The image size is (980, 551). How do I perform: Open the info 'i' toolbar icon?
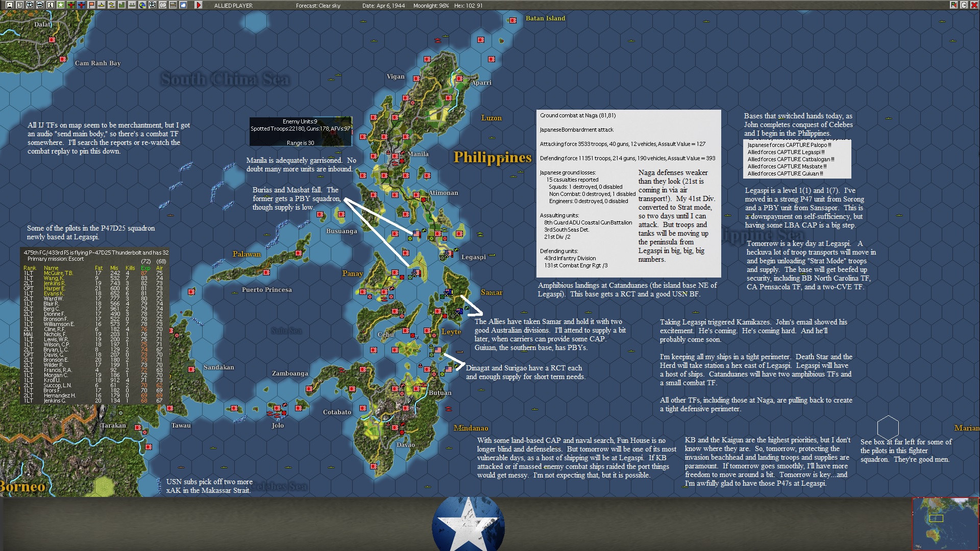point(51,5)
